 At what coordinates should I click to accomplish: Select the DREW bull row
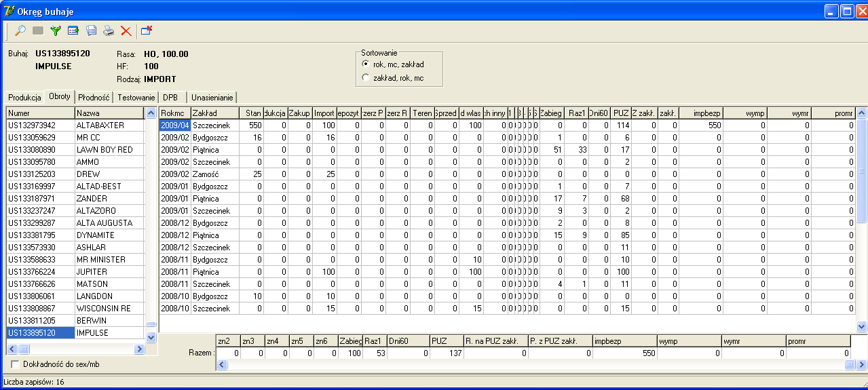pyautogui.click(x=76, y=174)
